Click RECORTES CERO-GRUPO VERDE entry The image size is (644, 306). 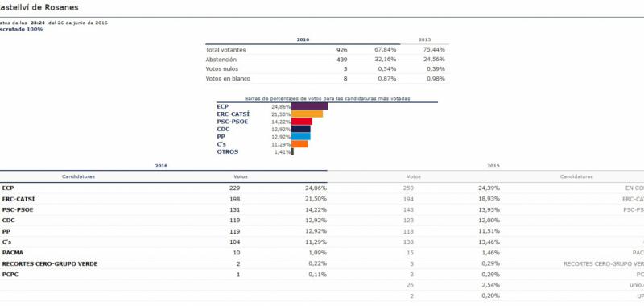(50, 263)
